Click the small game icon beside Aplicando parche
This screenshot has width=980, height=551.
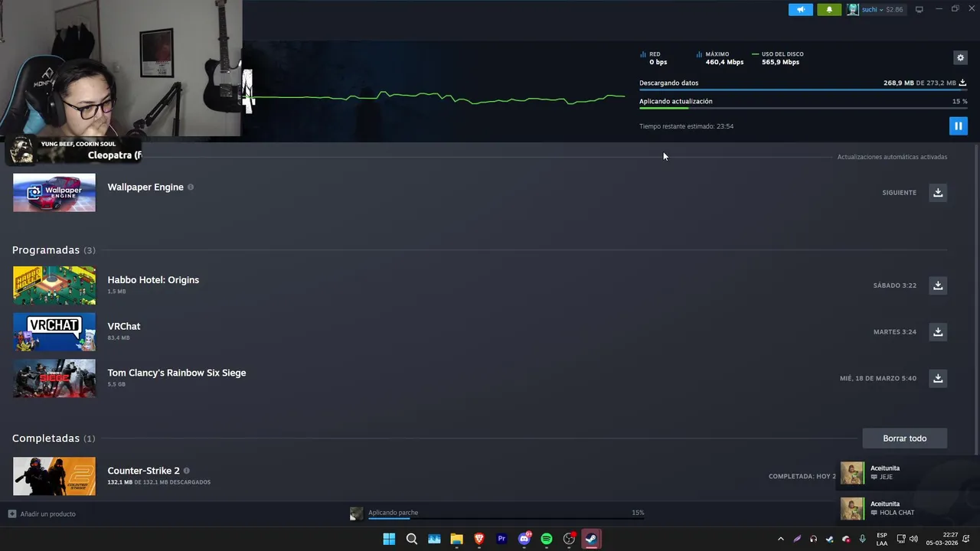pos(356,514)
